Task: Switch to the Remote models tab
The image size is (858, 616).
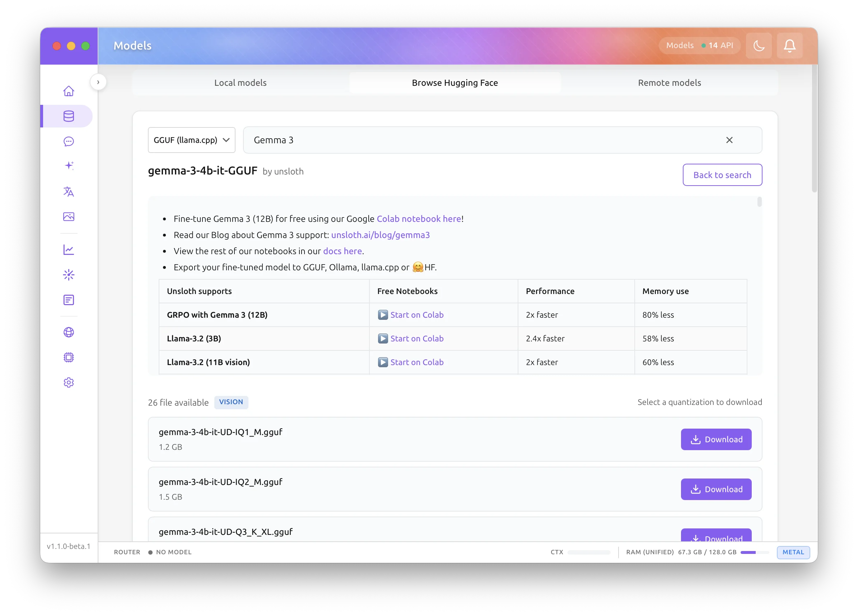Action: (x=669, y=83)
